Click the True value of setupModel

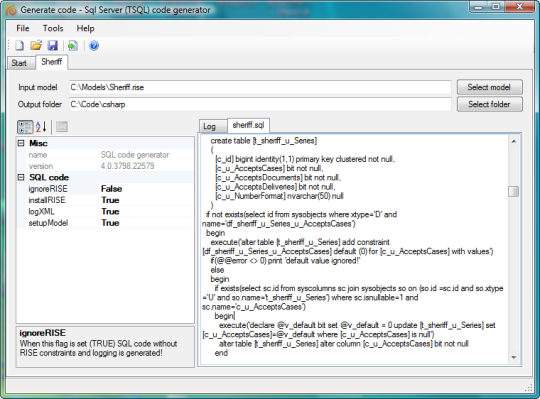(x=110, y=223)
